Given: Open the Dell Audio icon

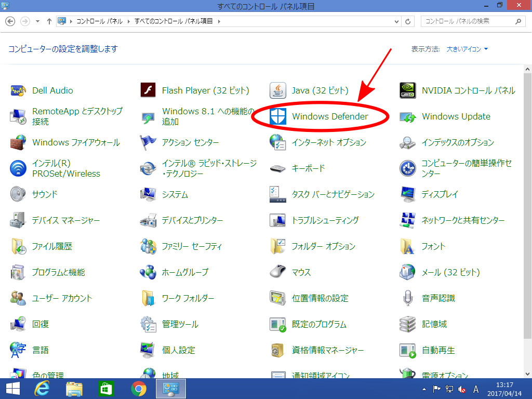Looking at the screenshot, I should (x=18, y=90).
